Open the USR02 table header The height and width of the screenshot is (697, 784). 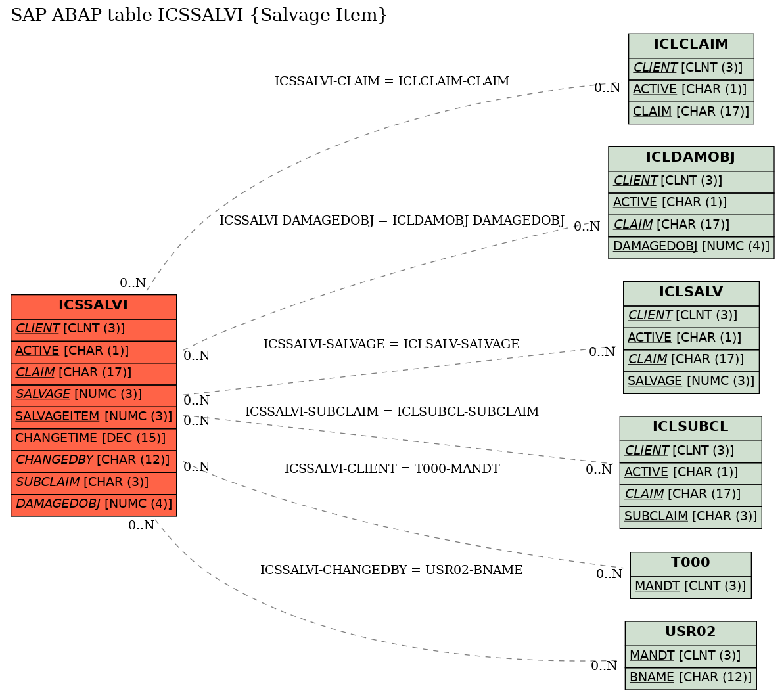point(691,633)
